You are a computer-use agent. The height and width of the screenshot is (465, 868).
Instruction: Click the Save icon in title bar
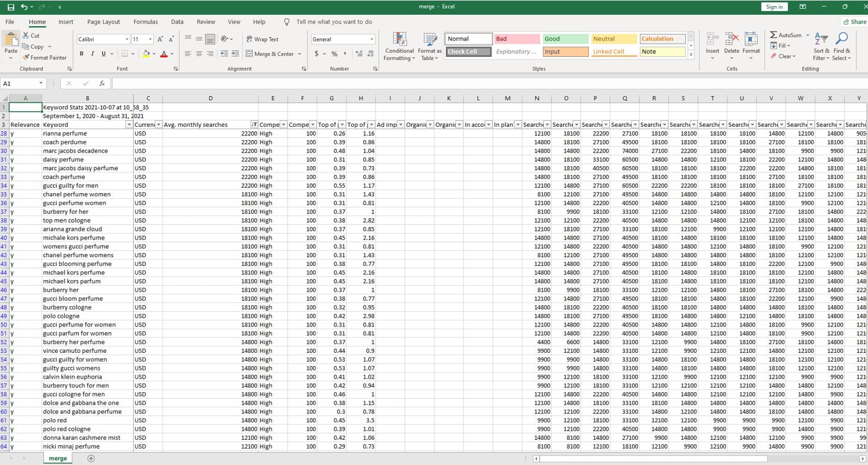10,7
